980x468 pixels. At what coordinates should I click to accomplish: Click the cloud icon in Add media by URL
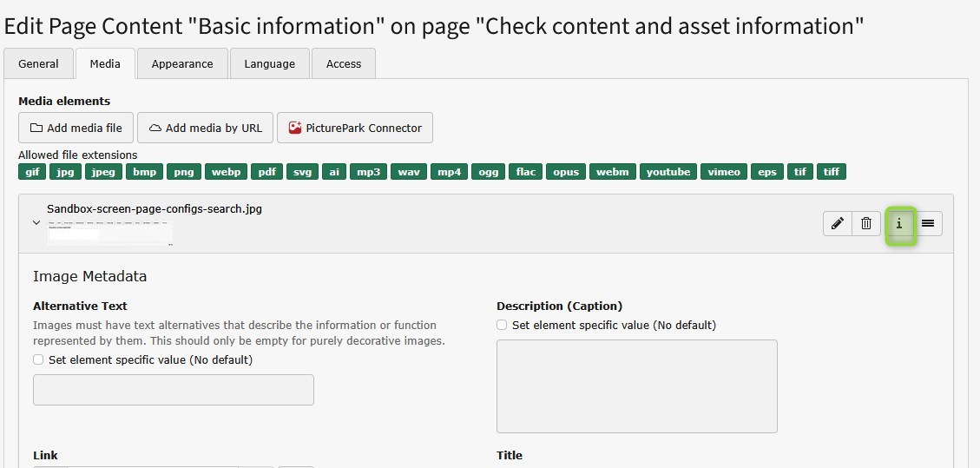coord(155,128)
